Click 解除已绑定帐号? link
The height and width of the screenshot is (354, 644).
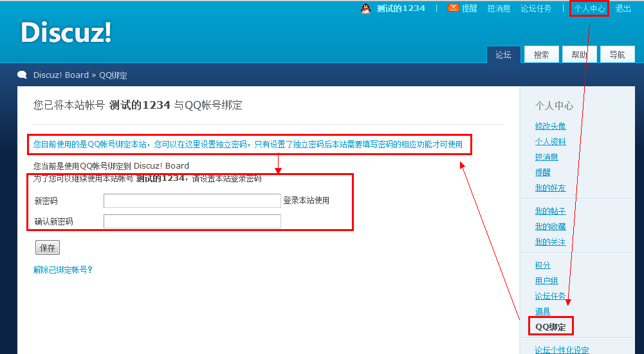(63, 270)
